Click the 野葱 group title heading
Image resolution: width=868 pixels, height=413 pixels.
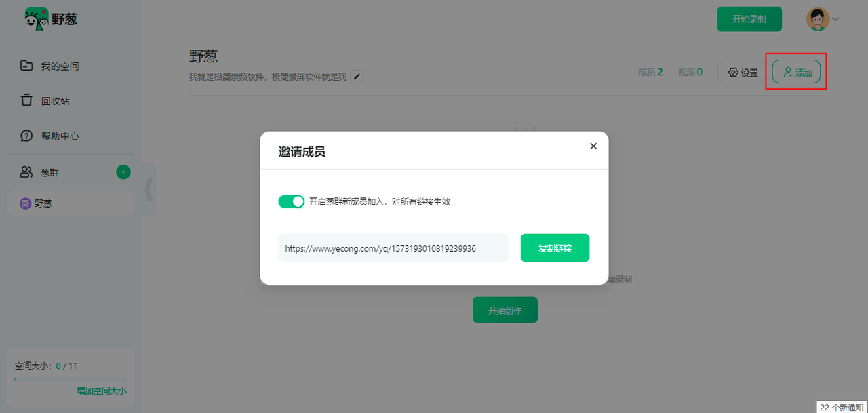click(x=203, y=56)
